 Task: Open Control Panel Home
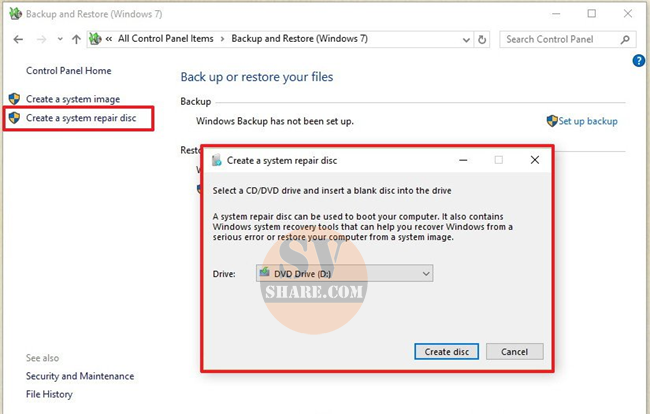[68, 71]
